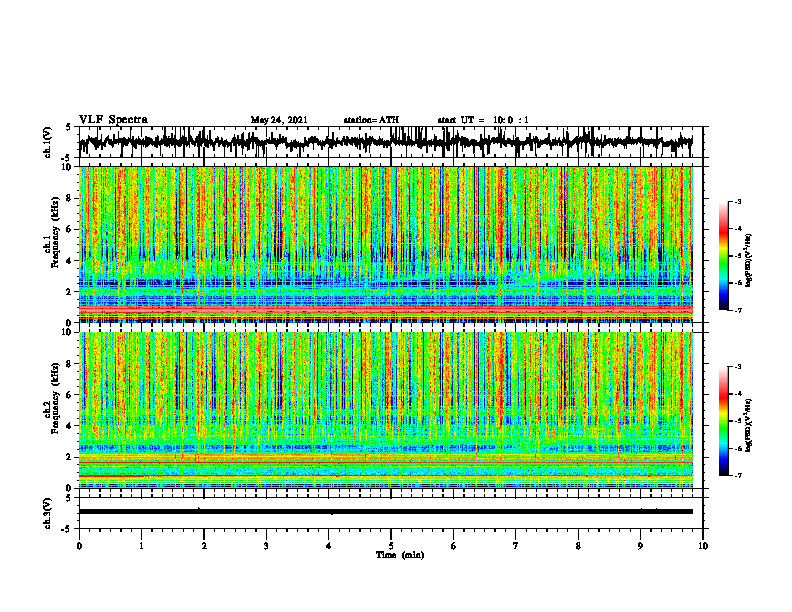Image resolution: width=792 pixels, height=612 pixels.
Task: Click the 4 kHz tick on ch.2 frequency axis
Action: click(69, 426)
